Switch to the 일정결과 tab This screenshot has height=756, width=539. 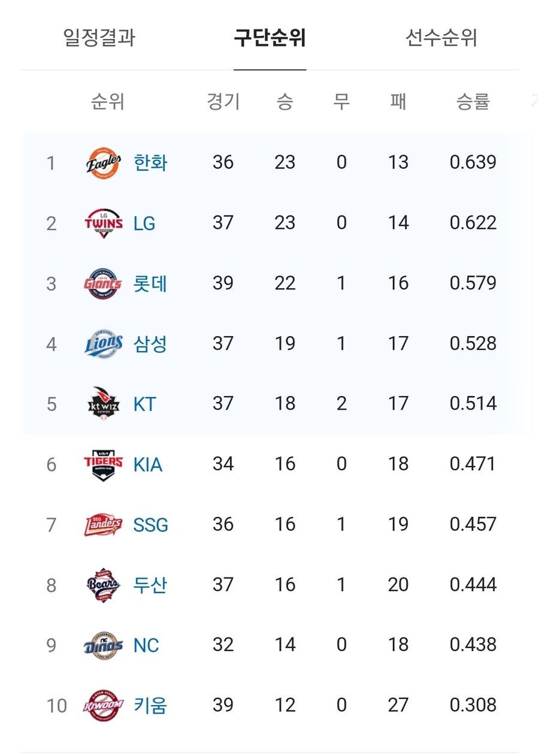[99, 38]
